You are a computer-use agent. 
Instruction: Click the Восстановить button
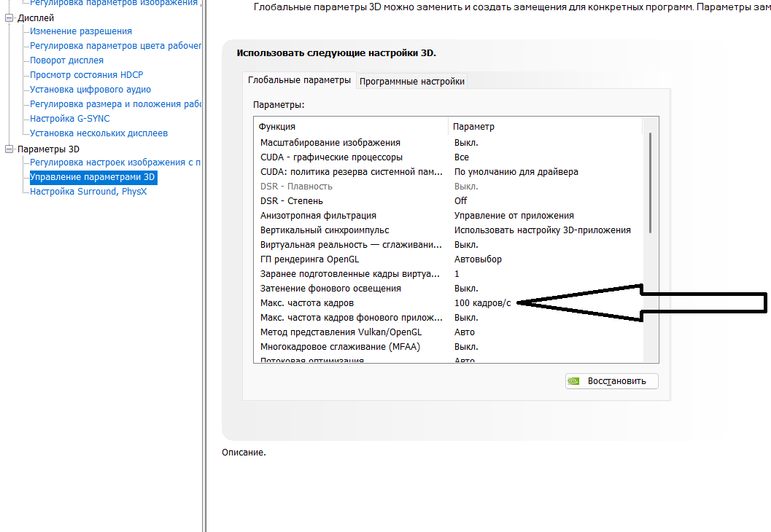coord(612,381)
